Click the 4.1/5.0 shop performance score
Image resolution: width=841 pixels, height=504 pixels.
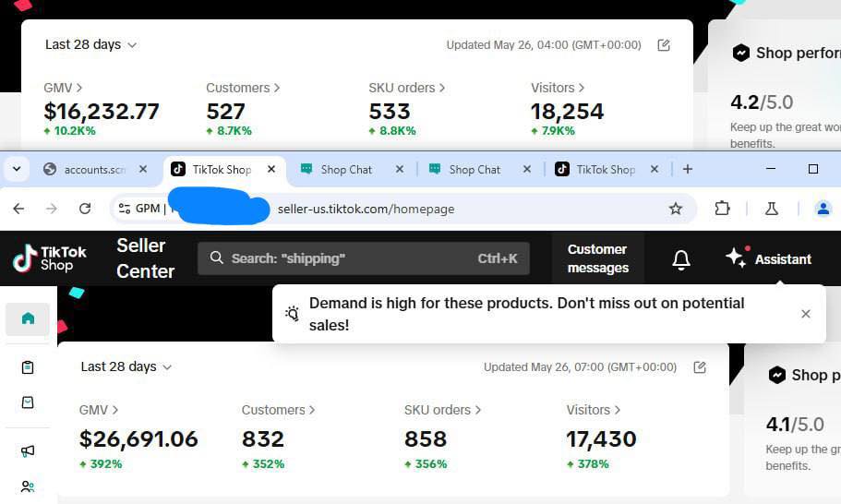coord(795,425)
